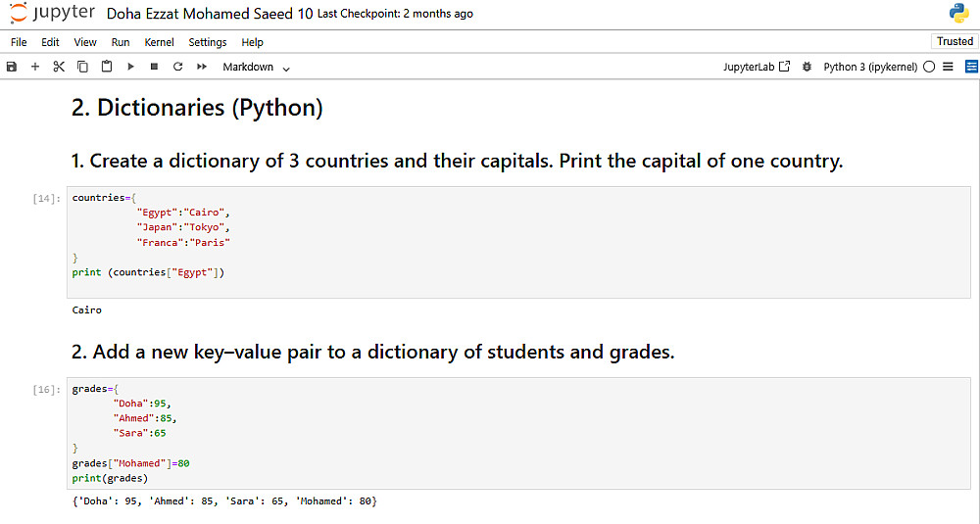Open the Settings menu
Screen dimensions: 980x524
pyautogui.click(x=208, y=42)
